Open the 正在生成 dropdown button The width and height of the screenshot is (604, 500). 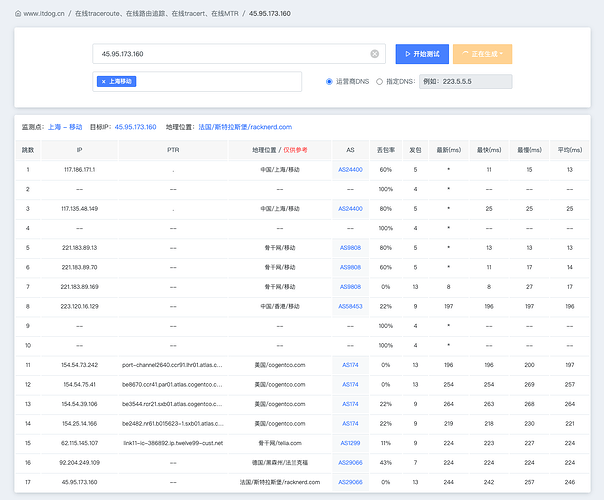point(482,54)
